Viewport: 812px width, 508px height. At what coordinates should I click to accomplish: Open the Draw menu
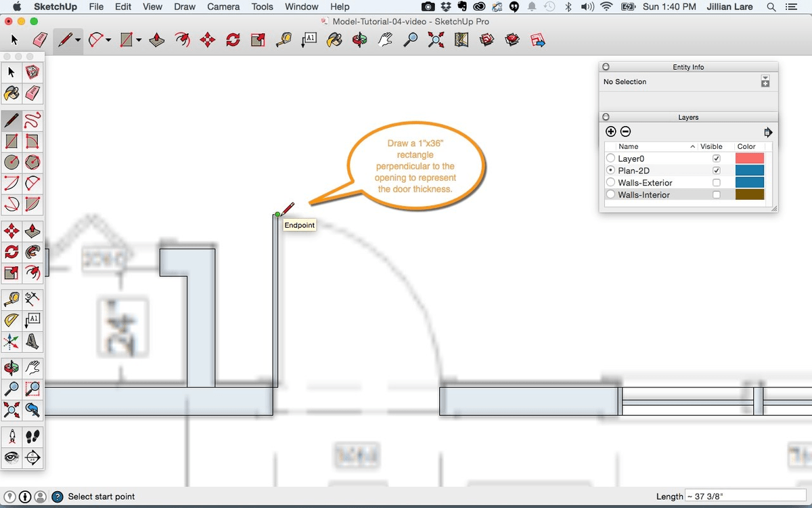point(184,7)
